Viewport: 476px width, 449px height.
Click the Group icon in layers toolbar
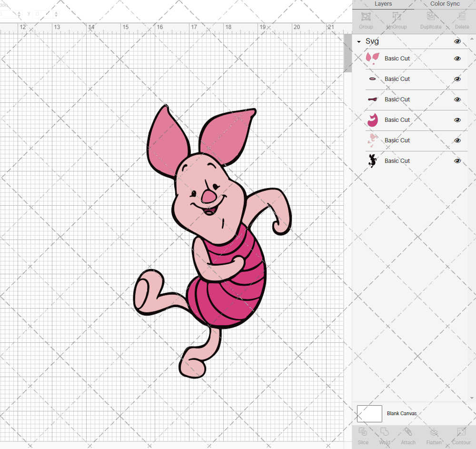[x=366, y=16]
